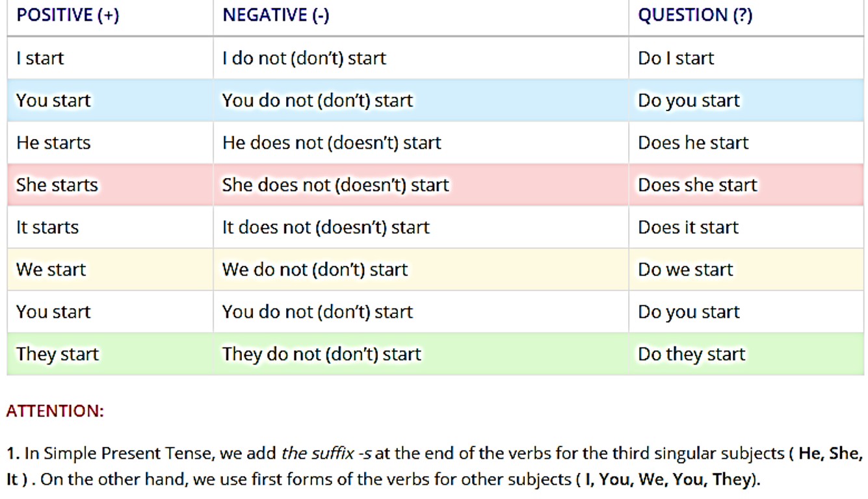Screen dimensions: 868x499
Task: Select the "Do they start" cell
Action: click(691, 354)
